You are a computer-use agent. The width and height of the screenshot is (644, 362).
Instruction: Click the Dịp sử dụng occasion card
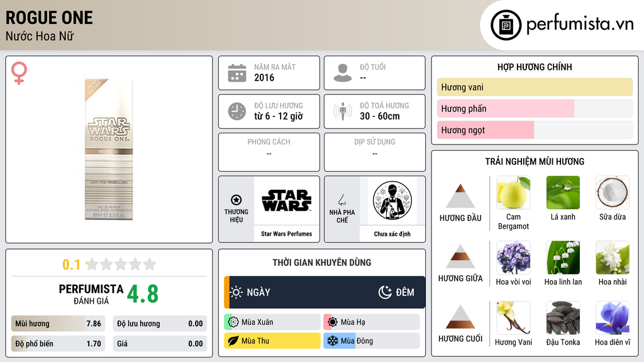[x=375, y=152]
